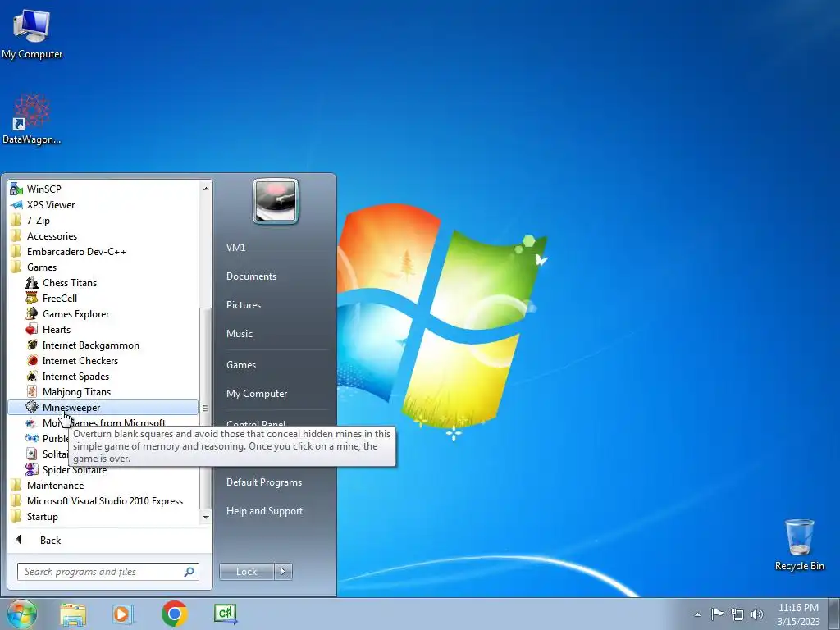Open the Chess Titans game icon
840x630 pixels.
click(32, 282)
